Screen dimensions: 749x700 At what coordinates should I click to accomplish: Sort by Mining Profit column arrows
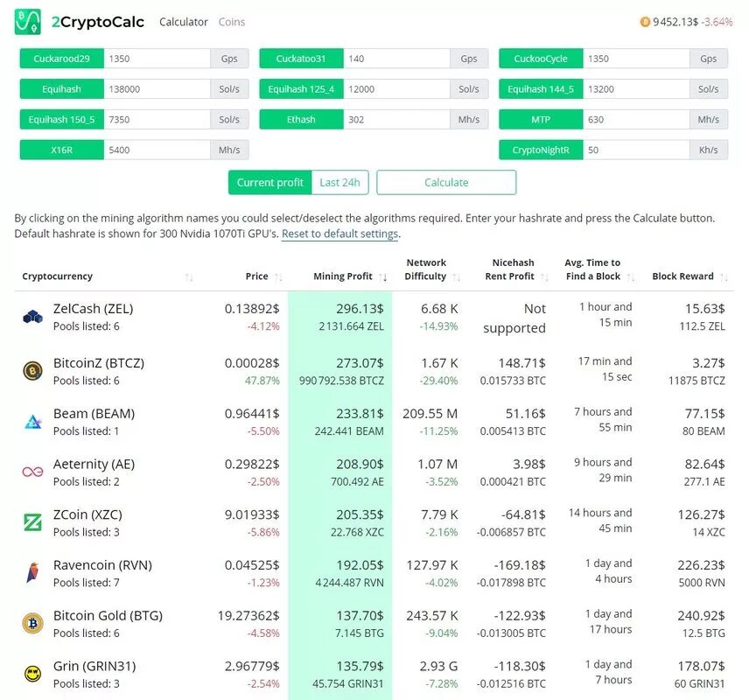(x=383, y=277)
